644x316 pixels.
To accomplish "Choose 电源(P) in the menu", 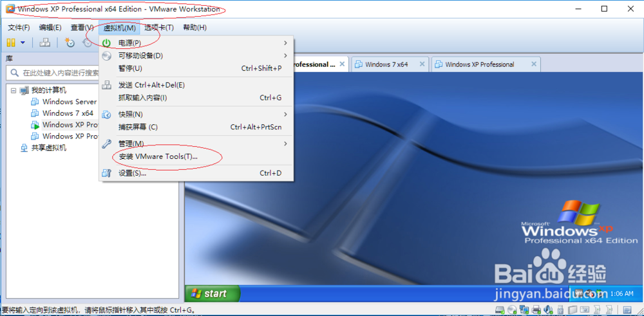I will coord(196,42).
